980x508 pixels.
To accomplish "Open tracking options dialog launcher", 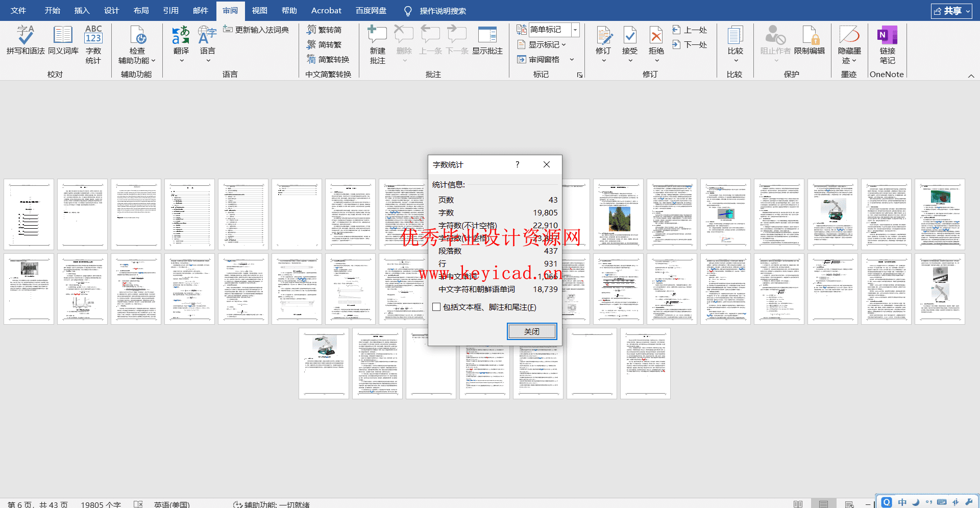I will click(x=580, y=75).
